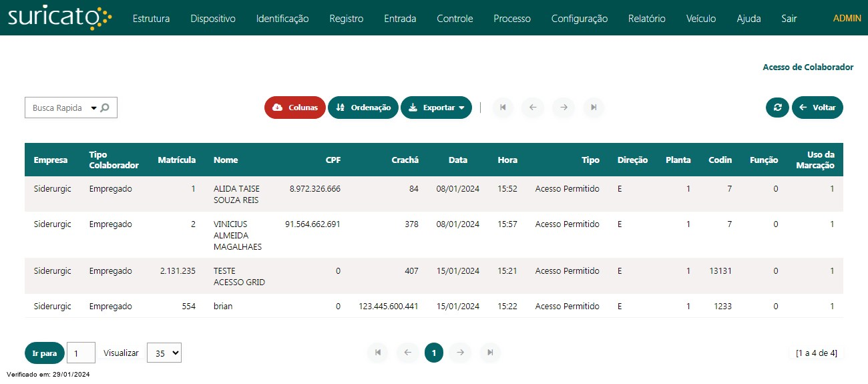Open the Dispositivo menu

click(x=213, y=19)
